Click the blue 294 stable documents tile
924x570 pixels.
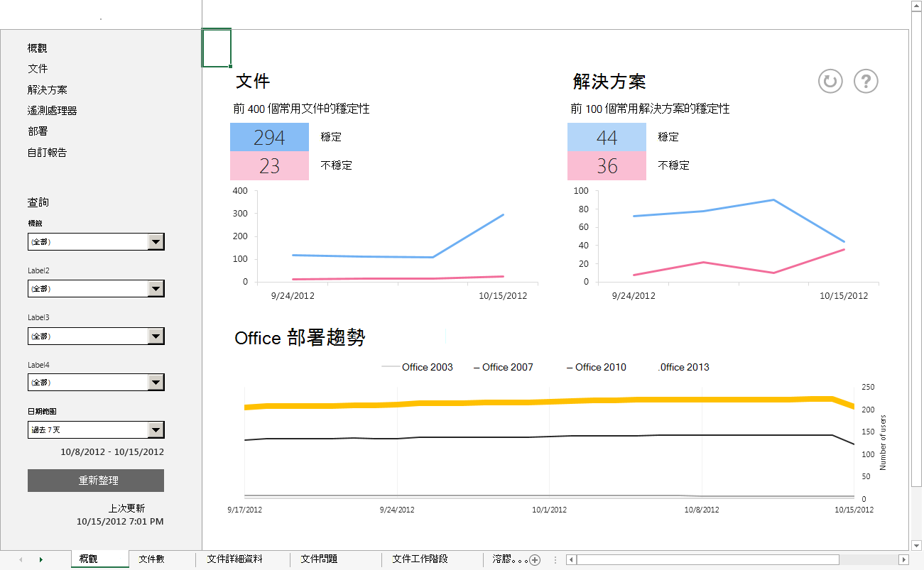pos(269,137)
